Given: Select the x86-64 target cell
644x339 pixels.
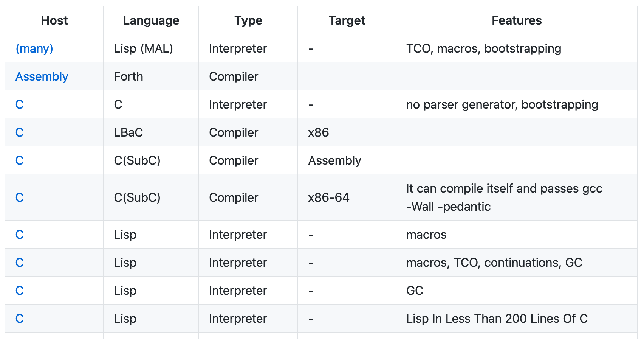Looking at the screenshot, I should (x=347, y=197).
